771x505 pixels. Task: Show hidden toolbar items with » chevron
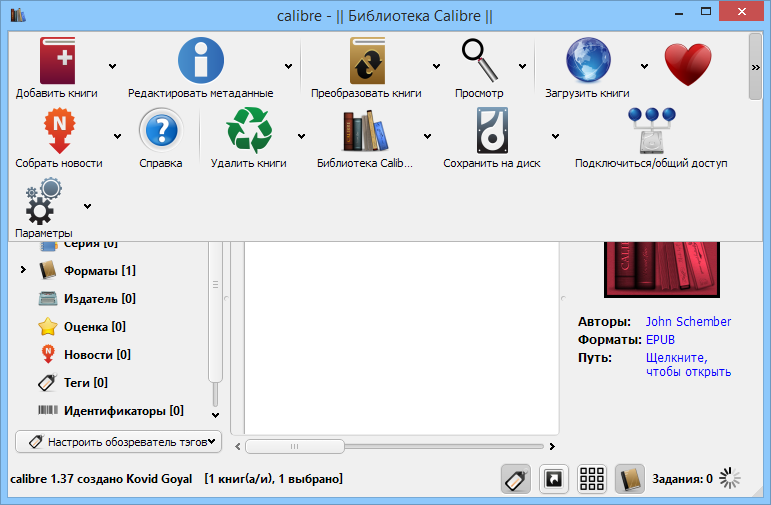(756, 67)
